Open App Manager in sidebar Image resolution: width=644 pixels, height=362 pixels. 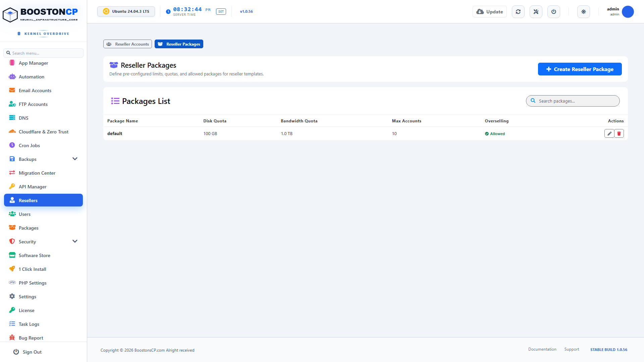(x=43, y=63)
